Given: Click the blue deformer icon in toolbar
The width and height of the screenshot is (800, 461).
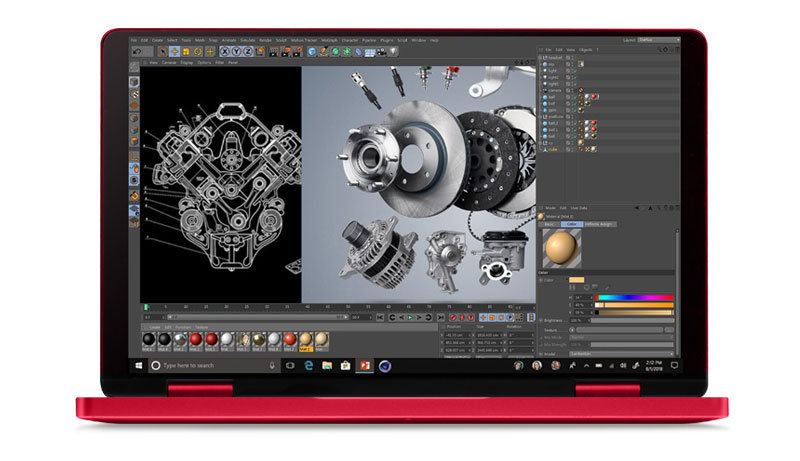Looking at the screenshot, I should coord(358,52).
